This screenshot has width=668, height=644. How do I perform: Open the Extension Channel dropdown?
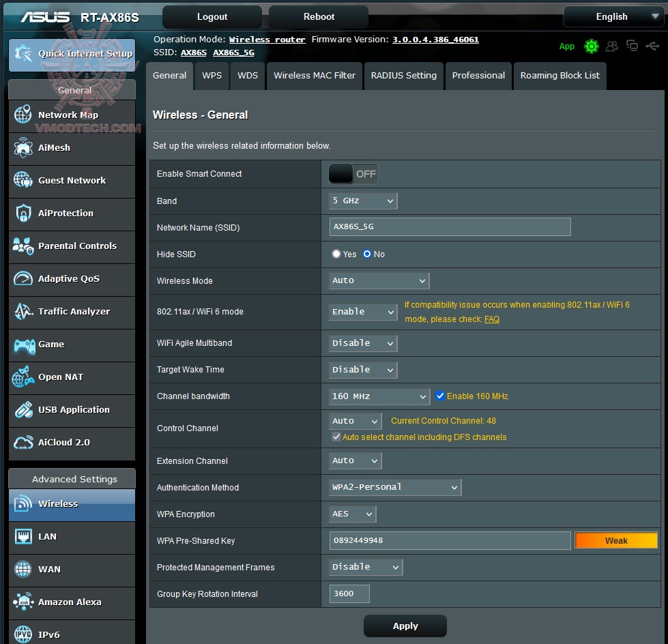355,461
